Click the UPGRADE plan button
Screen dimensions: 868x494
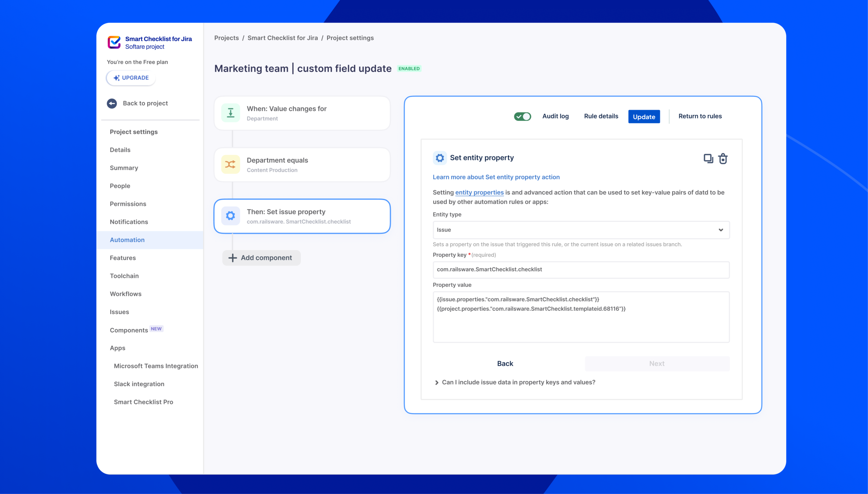point(131,78)
